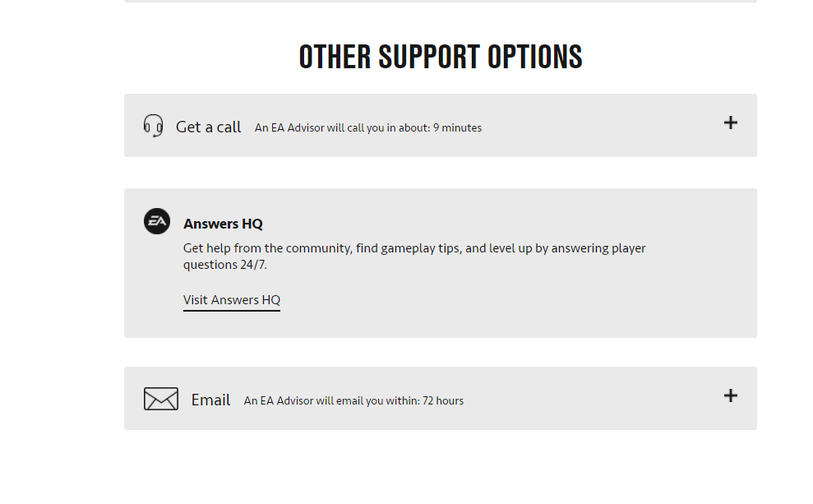This screenshot has height=504, width=813.
Task: Select the Email option label
Action: 210,400
